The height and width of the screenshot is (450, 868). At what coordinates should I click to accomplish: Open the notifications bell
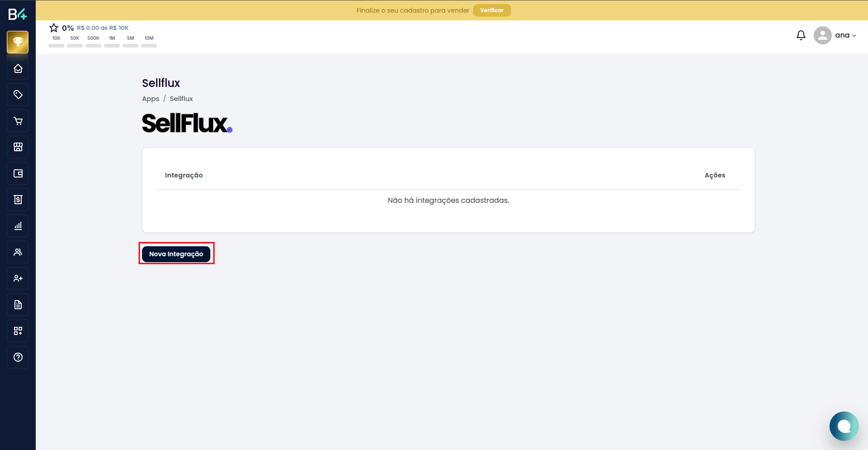801,35
